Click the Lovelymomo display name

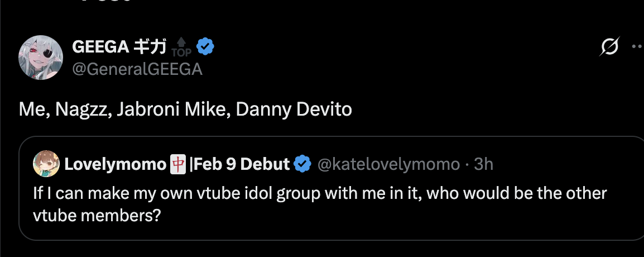(x=116, y=164)
